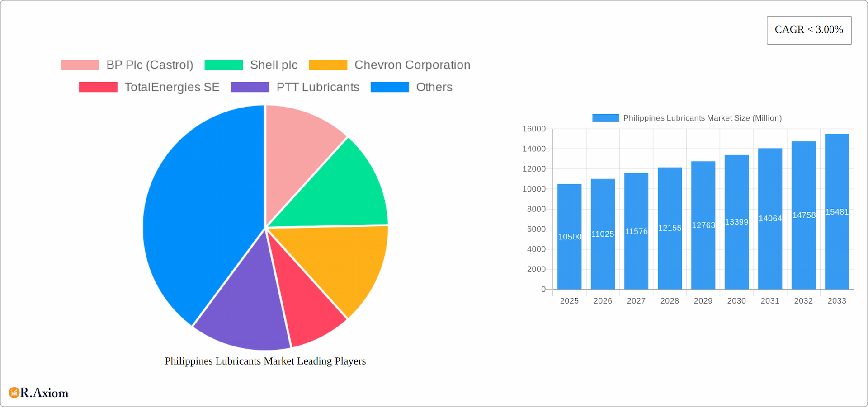Select the 2025 axis label

click(x=569, y=300)
